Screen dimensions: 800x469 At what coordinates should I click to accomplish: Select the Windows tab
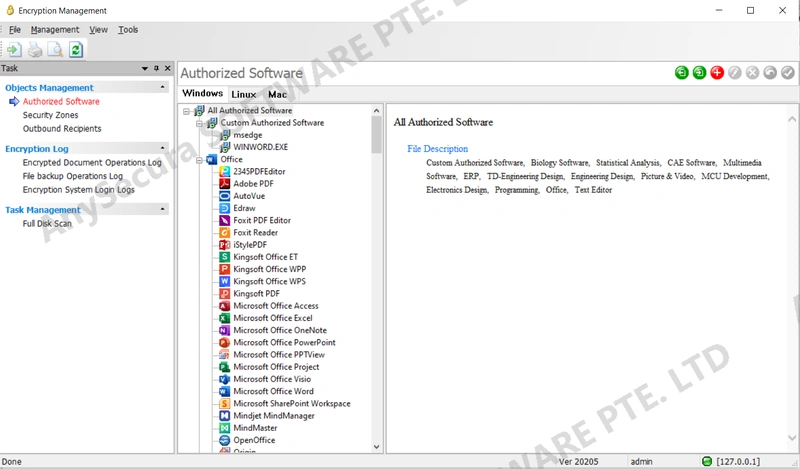(x=203, y=93)
